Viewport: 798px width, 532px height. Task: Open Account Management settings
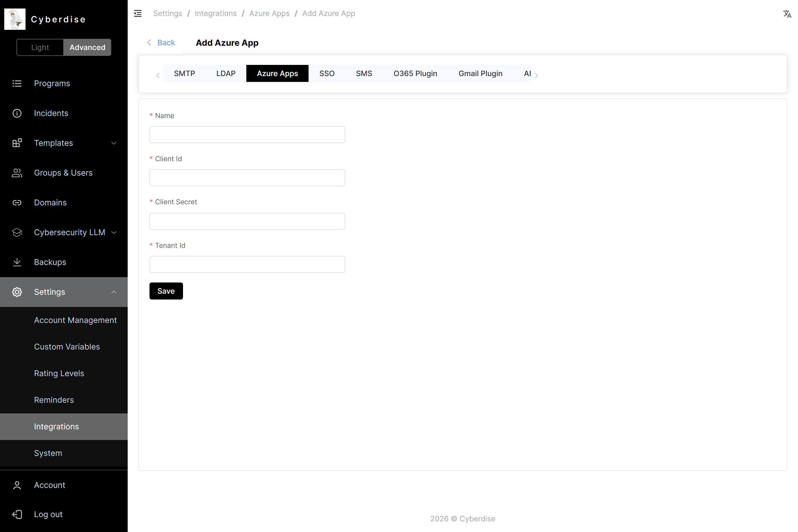click(x=64, y=320)
